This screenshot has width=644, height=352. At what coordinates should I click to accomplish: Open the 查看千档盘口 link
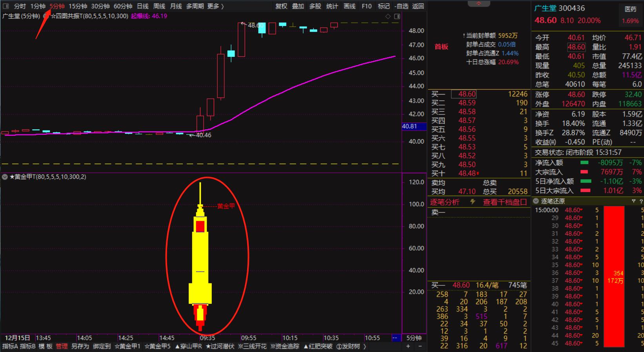click(505, 202)
